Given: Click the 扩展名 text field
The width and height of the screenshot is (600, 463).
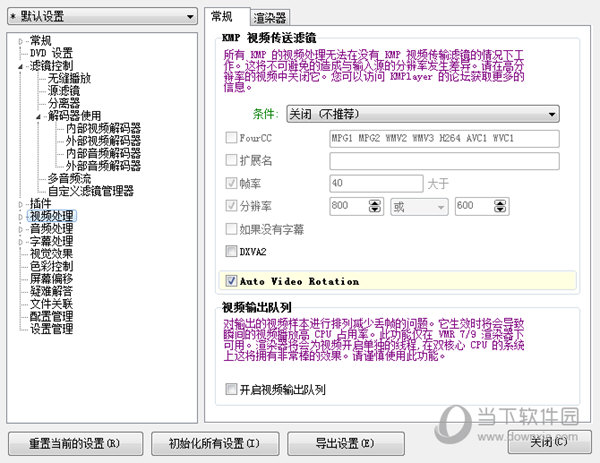Looking at the screenshot, I should (444, 161).
